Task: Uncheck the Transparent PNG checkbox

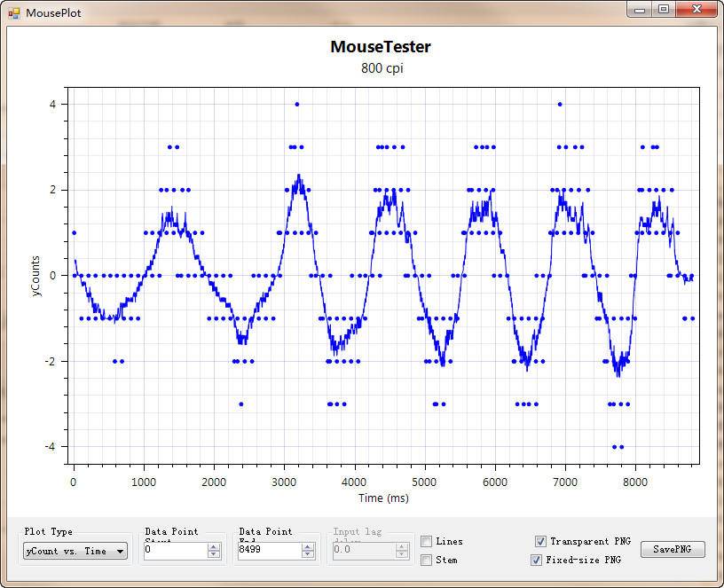Action: tap(540, 541)
